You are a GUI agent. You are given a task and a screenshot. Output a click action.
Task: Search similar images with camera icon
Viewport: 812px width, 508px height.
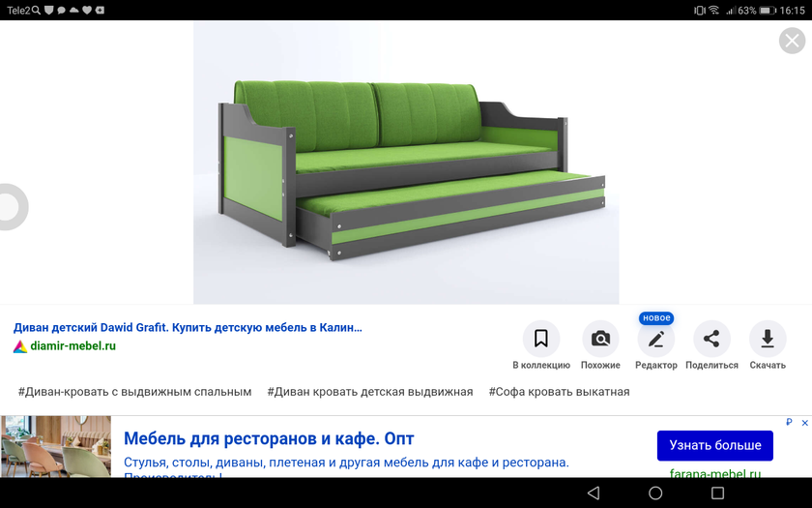tap(600, 339)
